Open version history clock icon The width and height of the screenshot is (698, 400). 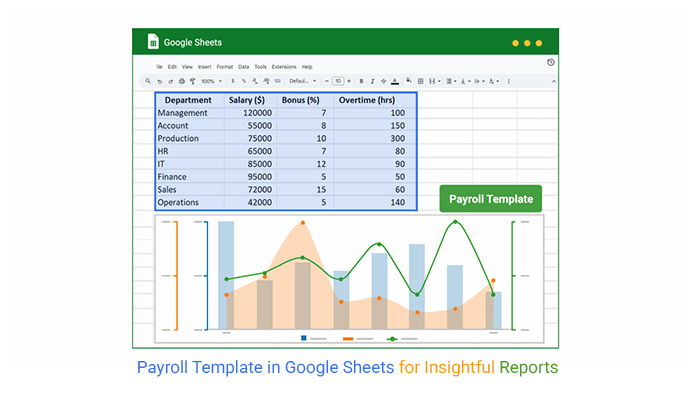(551, 62)
